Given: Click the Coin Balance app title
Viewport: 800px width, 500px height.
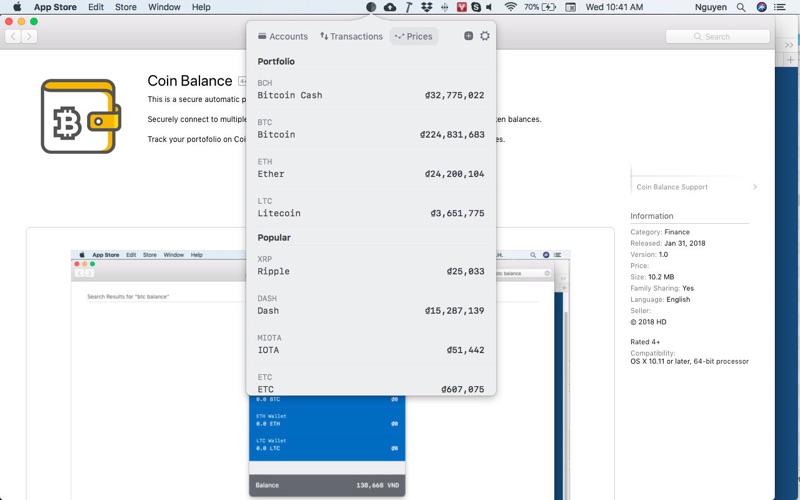Looking at the screenshot, I should coord(190,81).
